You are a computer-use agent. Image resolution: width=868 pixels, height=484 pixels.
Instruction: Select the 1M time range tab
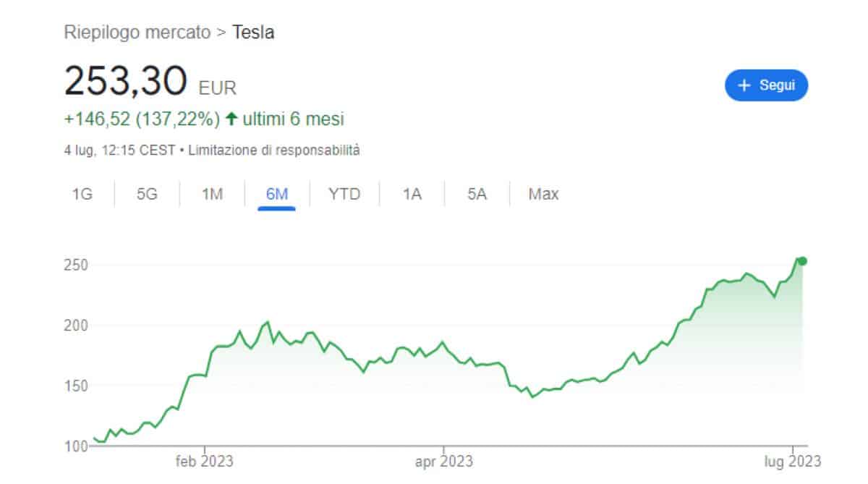coord(212,194)
